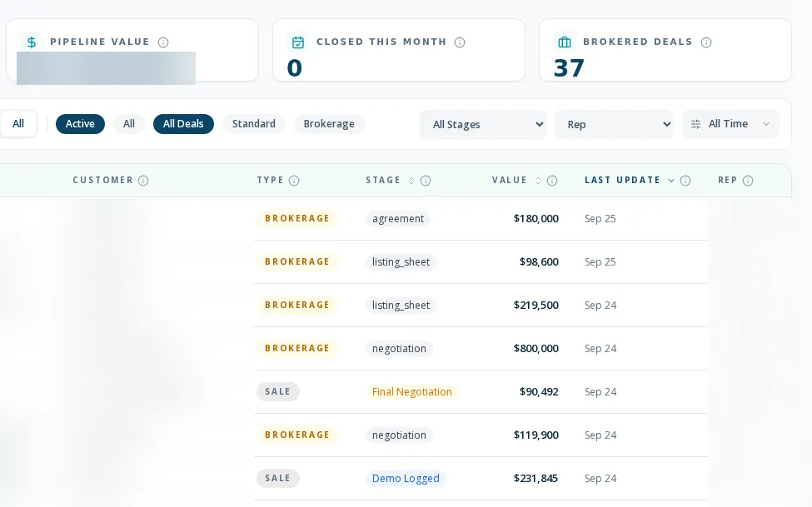Viewport: 812px width, 507px height.
Task: Click the $219,500 value cell
Action: point(536,305)
